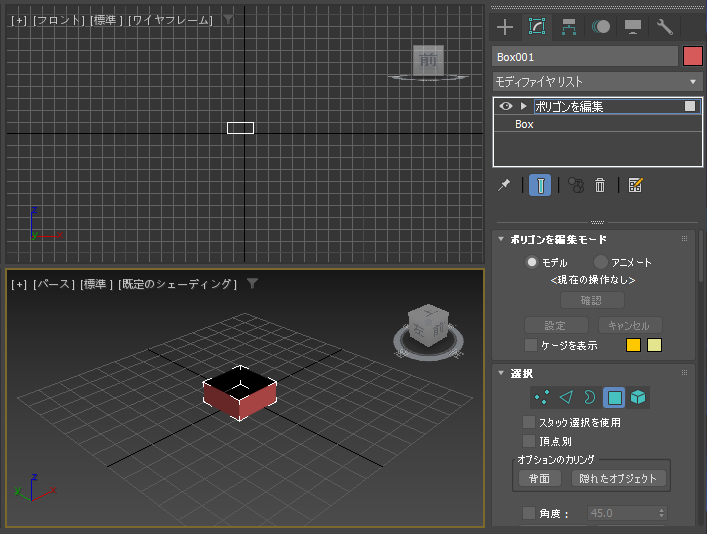707x534 pixels.
Task: Click the Box001 object name field
Action: [585, 57]
